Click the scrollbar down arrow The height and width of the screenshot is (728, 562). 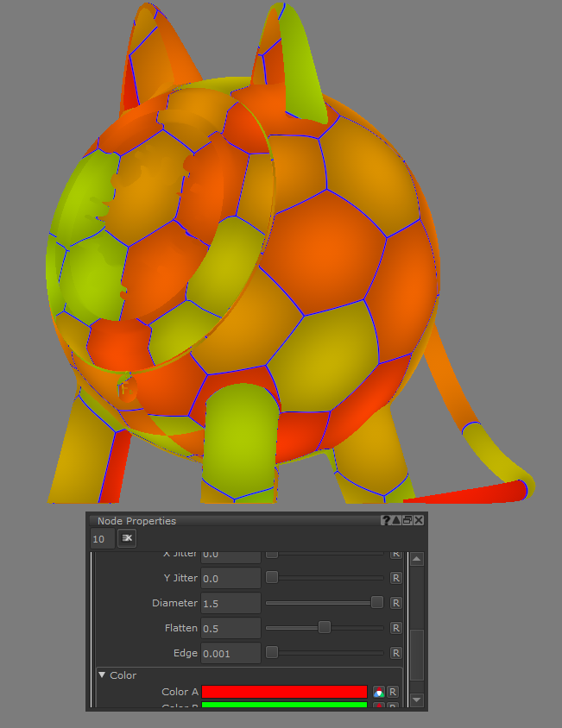click(417, 700)
